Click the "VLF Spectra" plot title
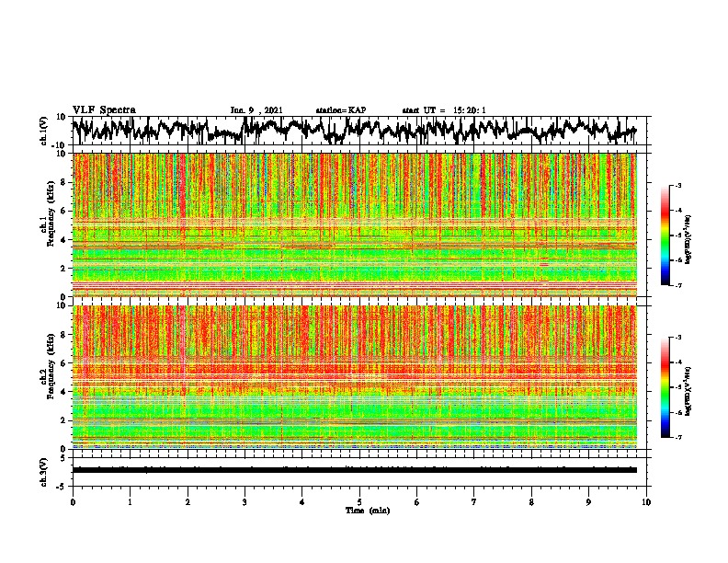This screenshot has height=563, width=728. tap(104, 110)
